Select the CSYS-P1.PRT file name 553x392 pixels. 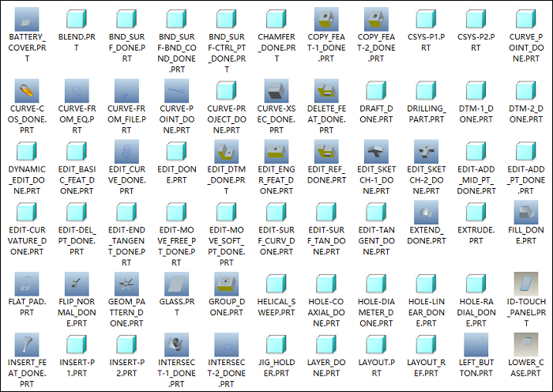426,42
